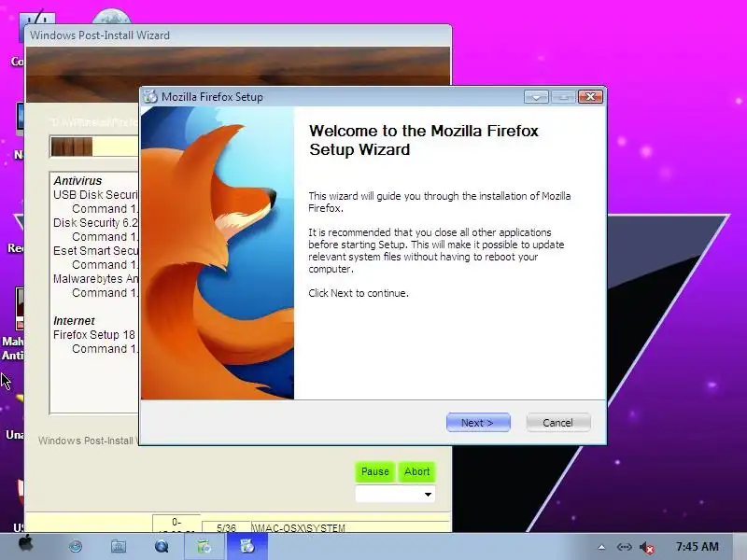
Task: Click the '5/36' status bar counter
Action: 226,527
